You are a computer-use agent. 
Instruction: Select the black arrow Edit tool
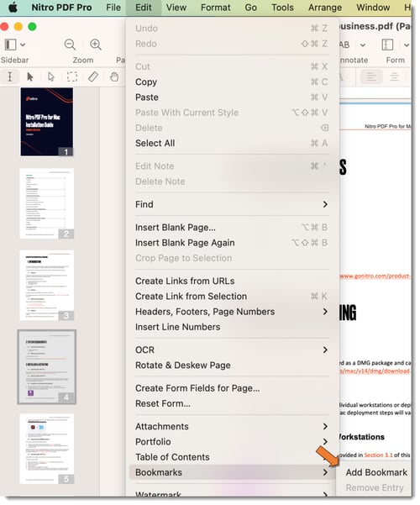[30, 76]
